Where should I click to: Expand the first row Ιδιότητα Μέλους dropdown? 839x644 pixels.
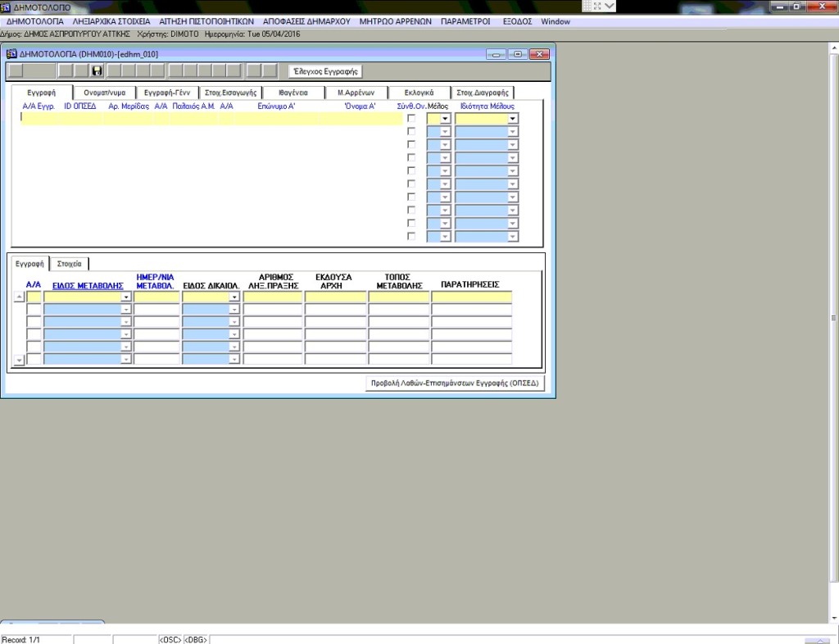(512, 119)
